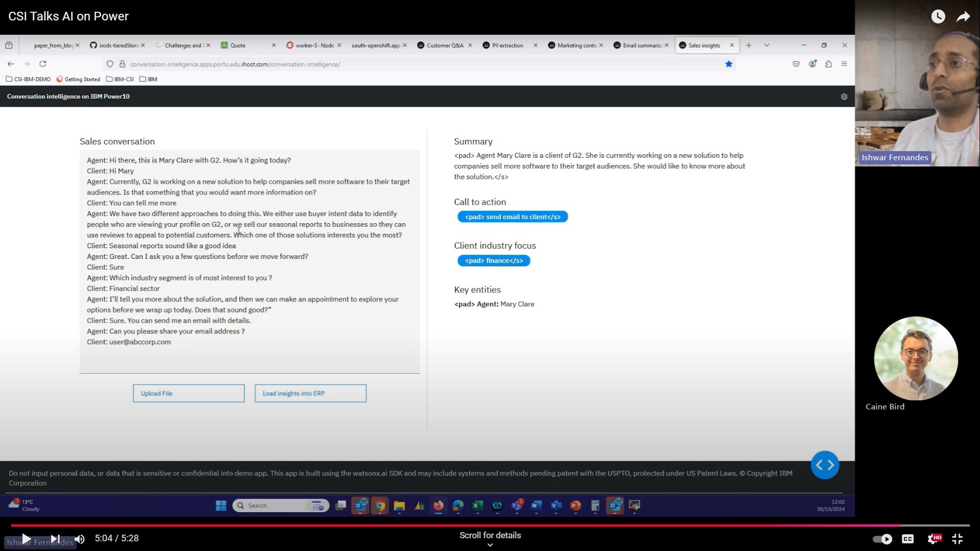Open Google Chrome from the taskbar
Screen dimensions: 980x551
[380, 506]
